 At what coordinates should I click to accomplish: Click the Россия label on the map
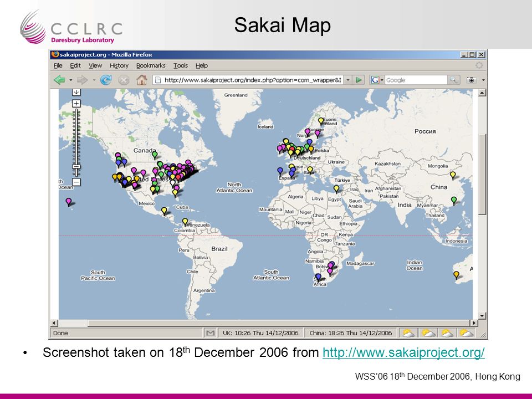(425, 131)
